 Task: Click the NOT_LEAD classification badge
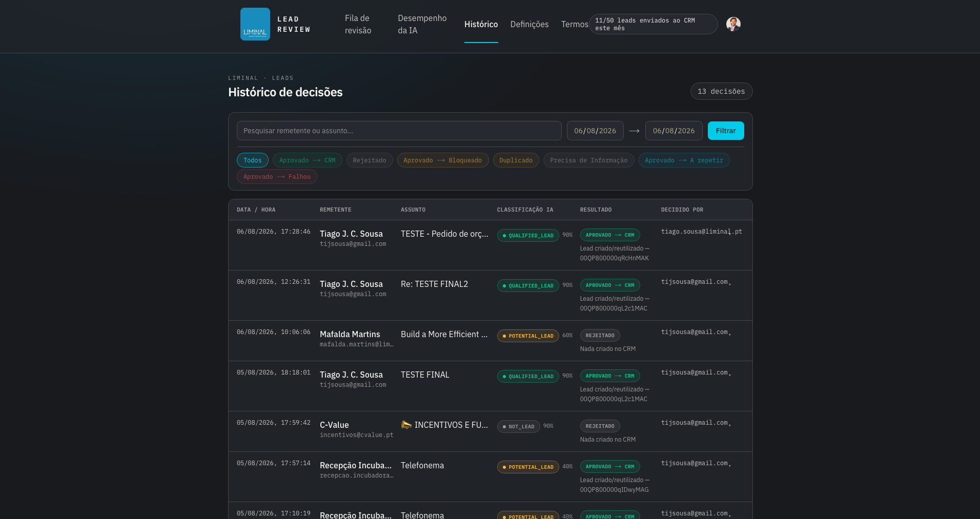pyautogui.click(x=519, y=426)
